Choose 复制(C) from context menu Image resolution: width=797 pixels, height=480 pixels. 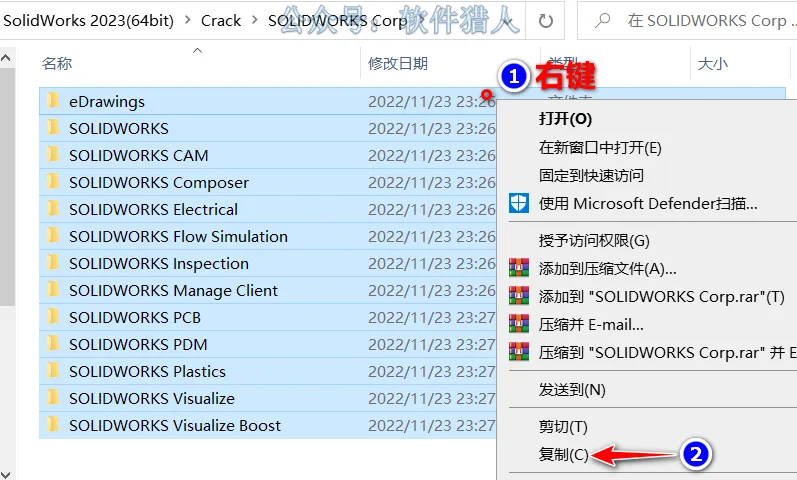[563, 454]
